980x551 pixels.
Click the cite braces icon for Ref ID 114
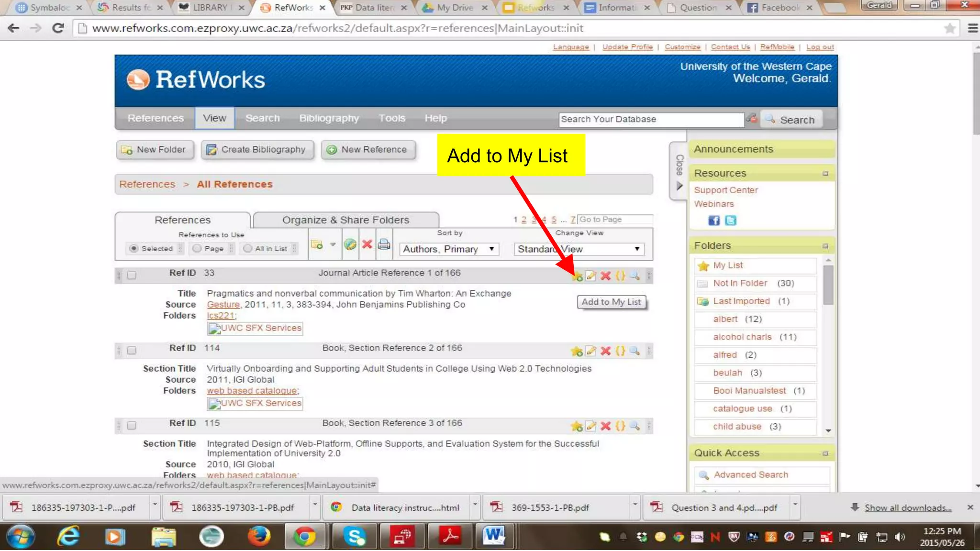tap(620, 351)
